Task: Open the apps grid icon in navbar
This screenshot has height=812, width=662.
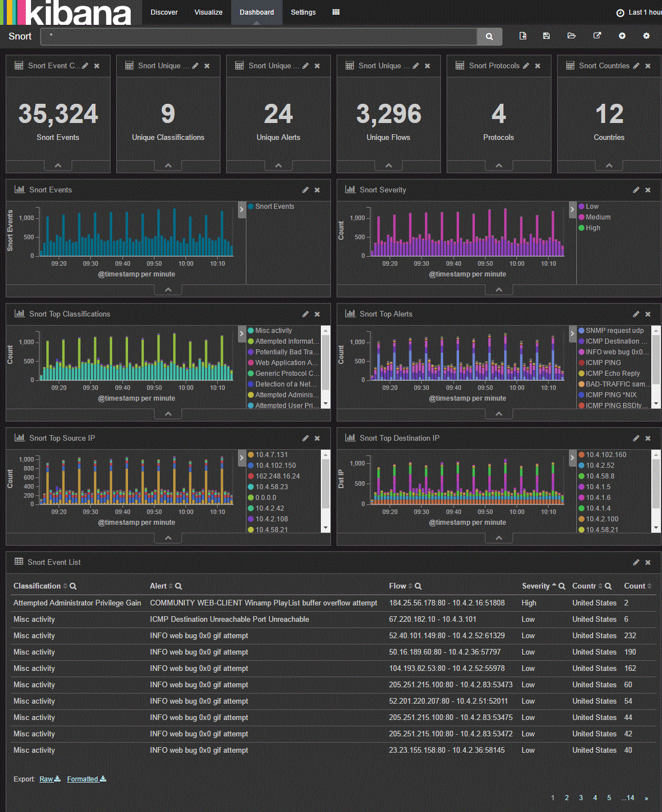Action: click(336, 12)
